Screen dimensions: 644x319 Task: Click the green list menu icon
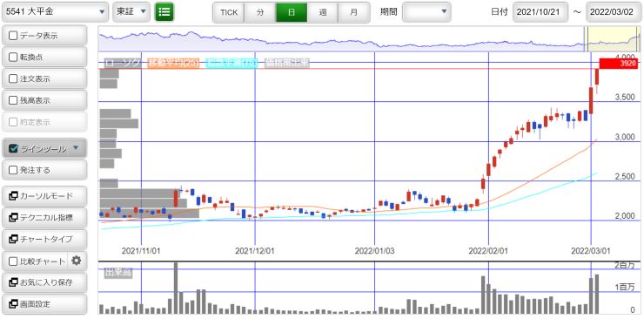(164, 12)
